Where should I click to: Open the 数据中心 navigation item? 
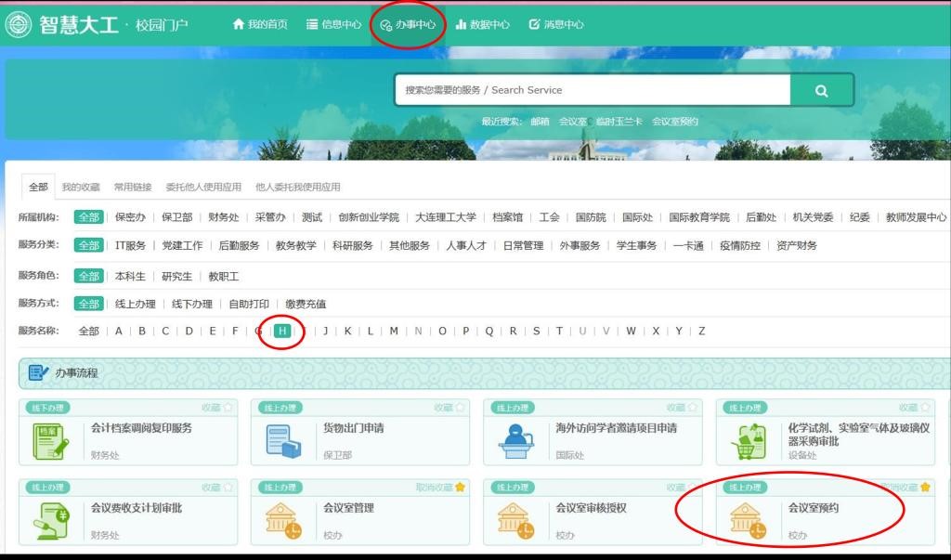tap(482, 25)
